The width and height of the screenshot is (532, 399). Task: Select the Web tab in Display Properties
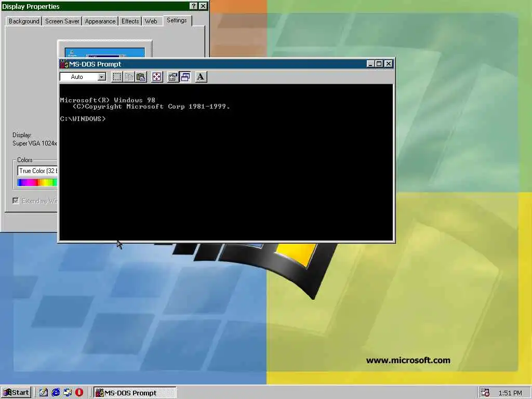[151, 21]
